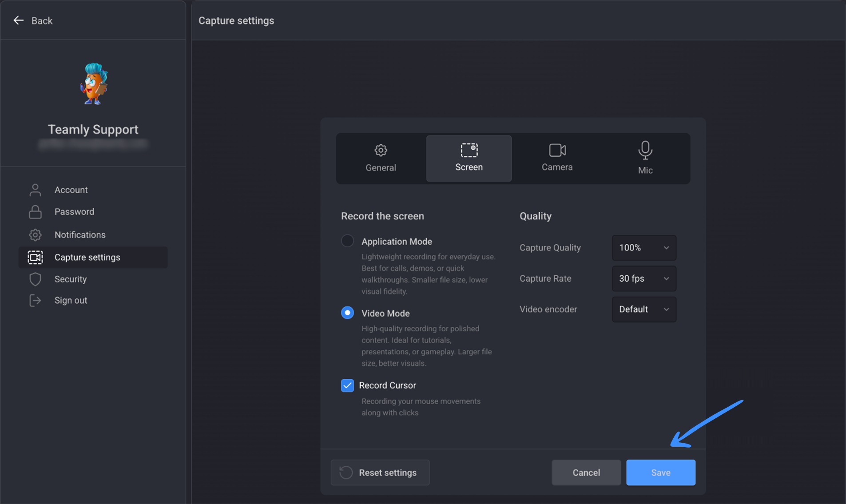Click the Video encoder label
Image resolution: width=846 pixels, height=504 pixels.
[x=548, y=309]
